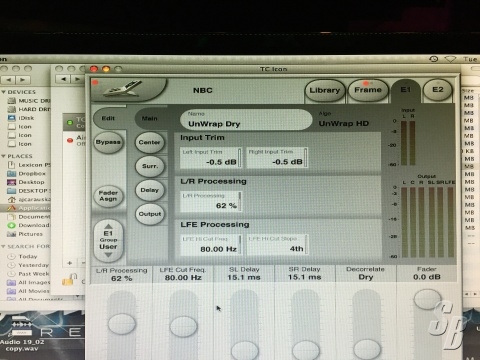Select the green status indicator row

pos(75,122)
